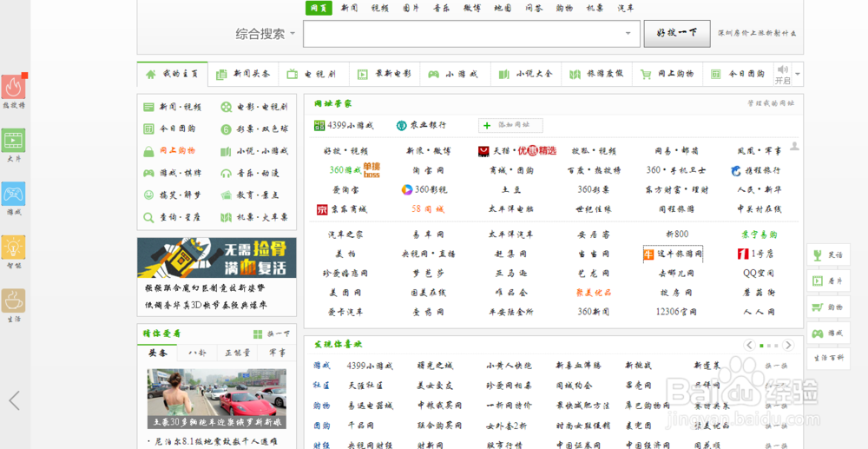868x449 pixels.
Task: Expand the navigation bar more-options arrow
Action: (x=798, y=74)
